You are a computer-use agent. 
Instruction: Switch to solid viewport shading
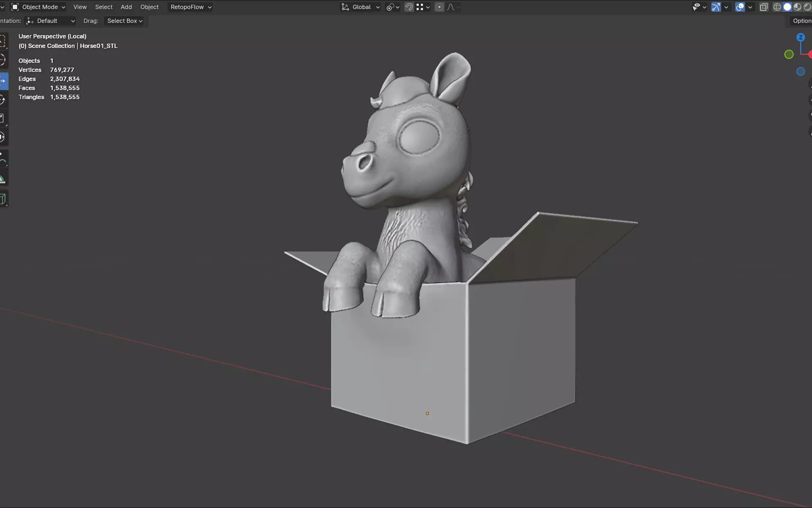(787, 7)
